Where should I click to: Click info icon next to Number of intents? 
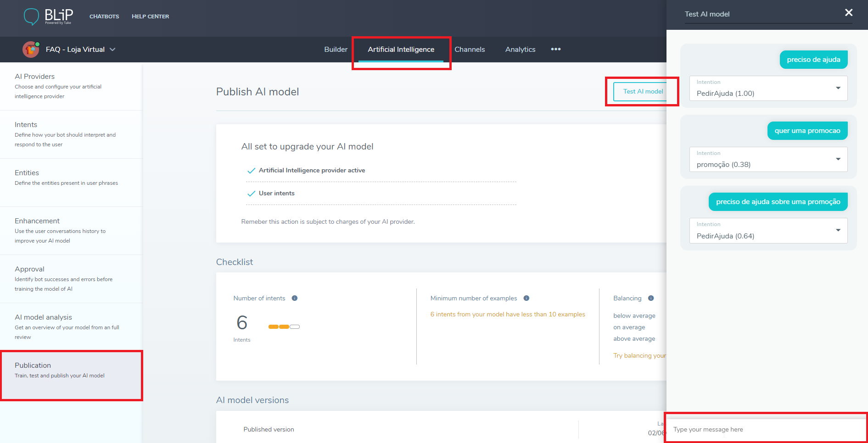pos(295,298)
